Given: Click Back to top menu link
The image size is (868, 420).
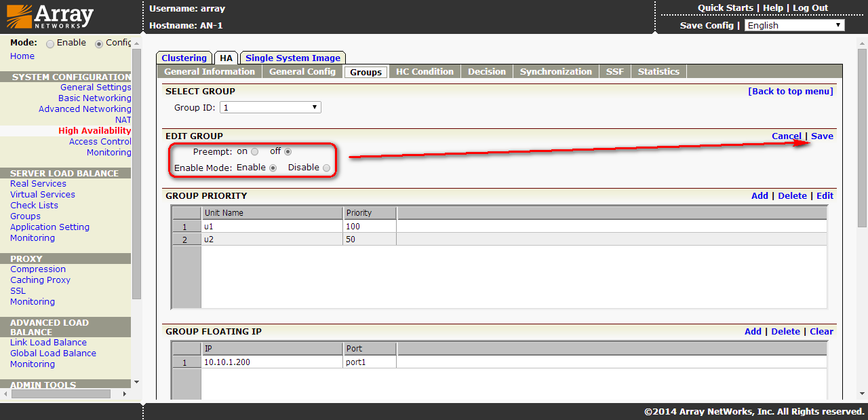Looking at the screenshot, I should [x=791, y=91].
